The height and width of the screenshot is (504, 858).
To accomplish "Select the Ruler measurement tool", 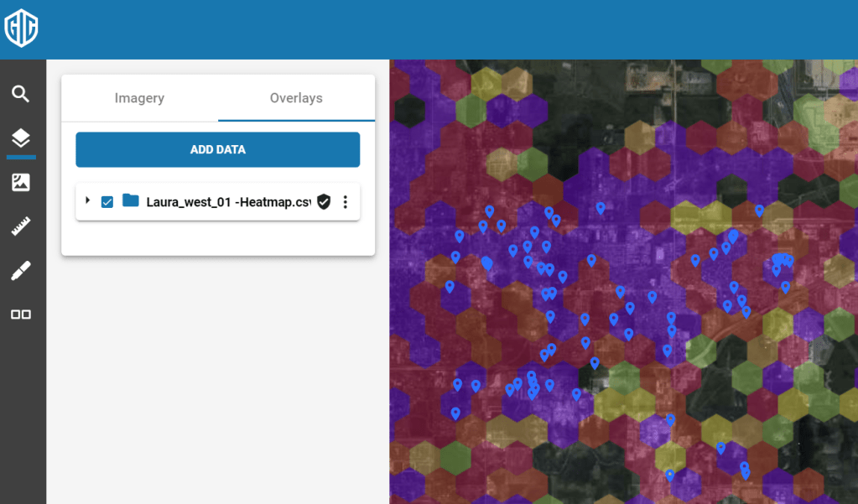I will click(21, 226).
